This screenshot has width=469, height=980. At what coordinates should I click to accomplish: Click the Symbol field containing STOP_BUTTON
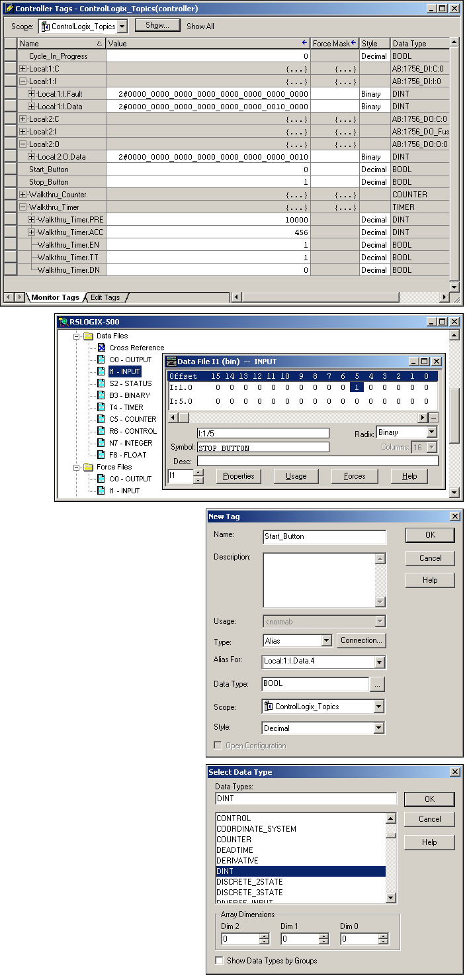pyautogui.click(x=263, y=448)
